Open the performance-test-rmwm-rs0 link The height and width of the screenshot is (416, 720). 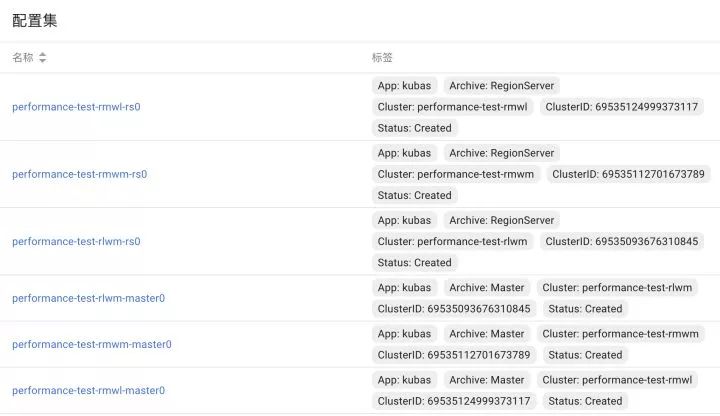[x=79, y=174]
